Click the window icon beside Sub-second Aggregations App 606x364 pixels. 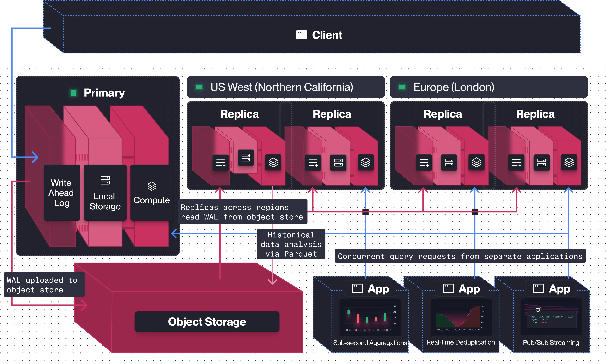(357, 288)
